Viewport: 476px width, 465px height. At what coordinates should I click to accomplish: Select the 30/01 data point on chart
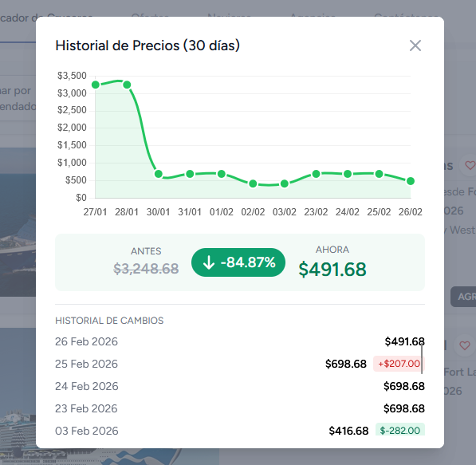[x=159, y=174]
